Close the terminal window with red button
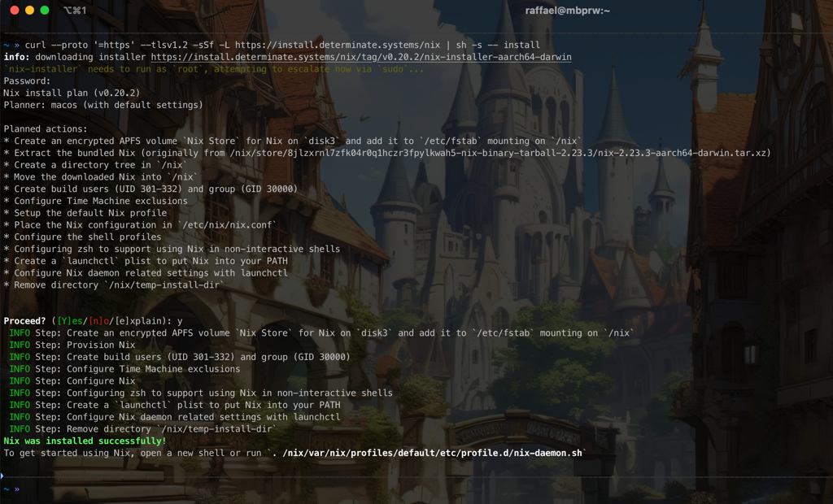 point(14,11)
